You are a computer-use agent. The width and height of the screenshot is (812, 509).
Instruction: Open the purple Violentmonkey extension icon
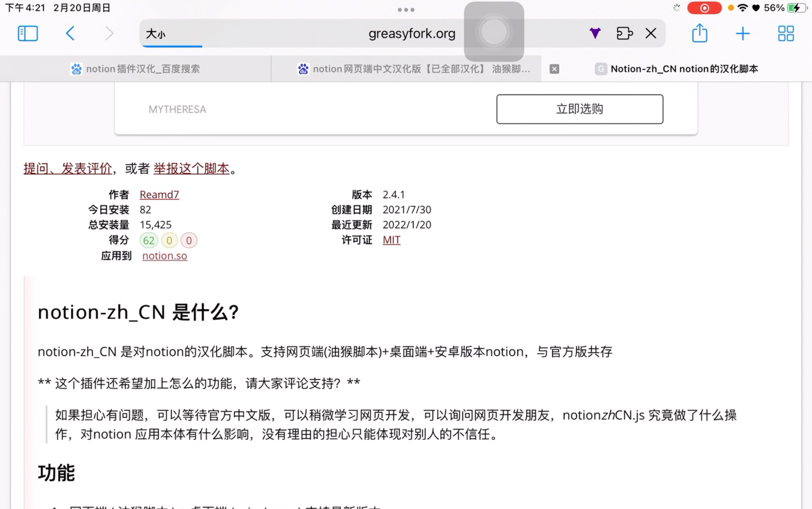click(x=595, y=33)
